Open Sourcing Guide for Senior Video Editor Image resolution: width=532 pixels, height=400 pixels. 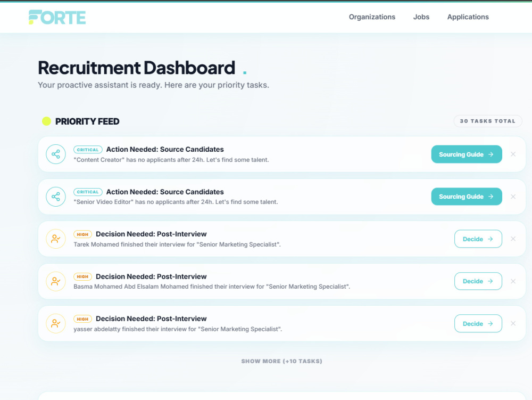467,197
